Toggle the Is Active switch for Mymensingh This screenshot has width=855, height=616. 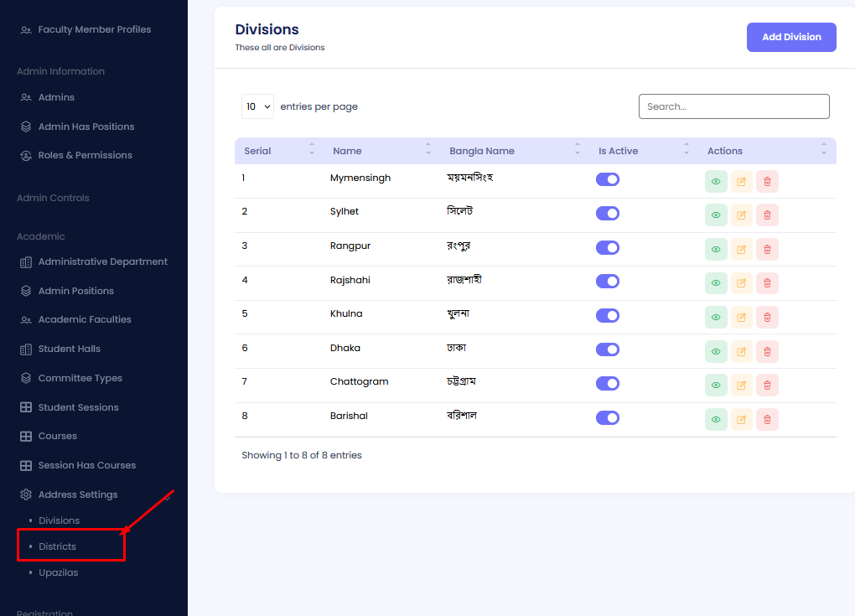[x=608, y=179]
